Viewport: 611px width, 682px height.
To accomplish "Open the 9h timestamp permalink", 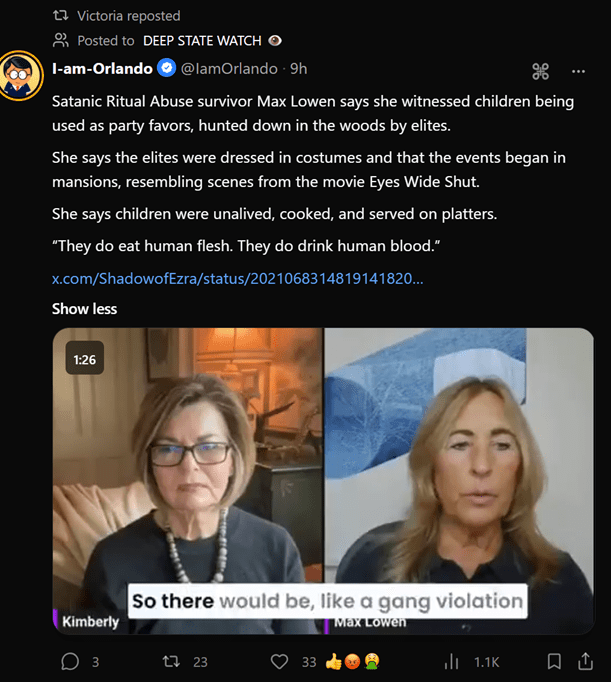I will pyautogui.click(x=298, y=68).
